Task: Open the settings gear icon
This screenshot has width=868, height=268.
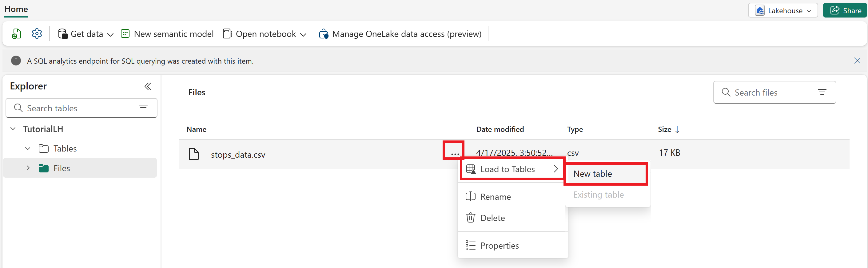Action: (37, 34)
